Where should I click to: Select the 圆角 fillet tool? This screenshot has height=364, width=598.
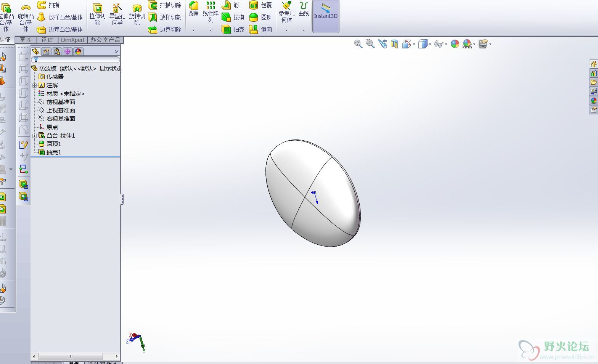point(194,9)
